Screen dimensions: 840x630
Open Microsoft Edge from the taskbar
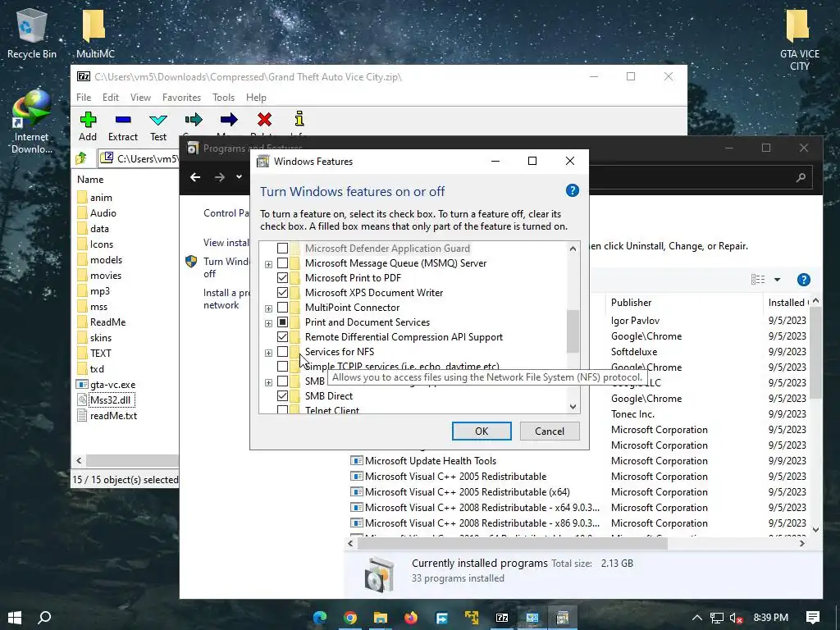[320, 618]
